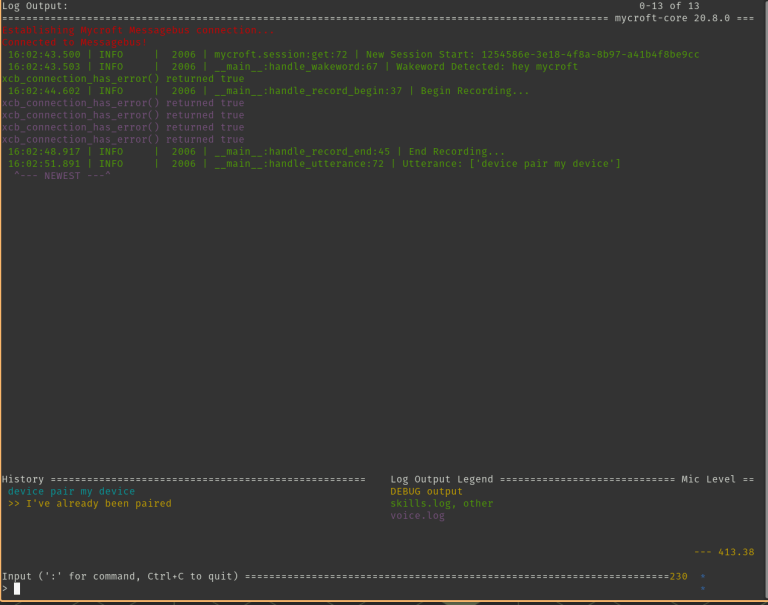
Task: Click the 'New Session Start' log line
Action: (x=353, y=54)
